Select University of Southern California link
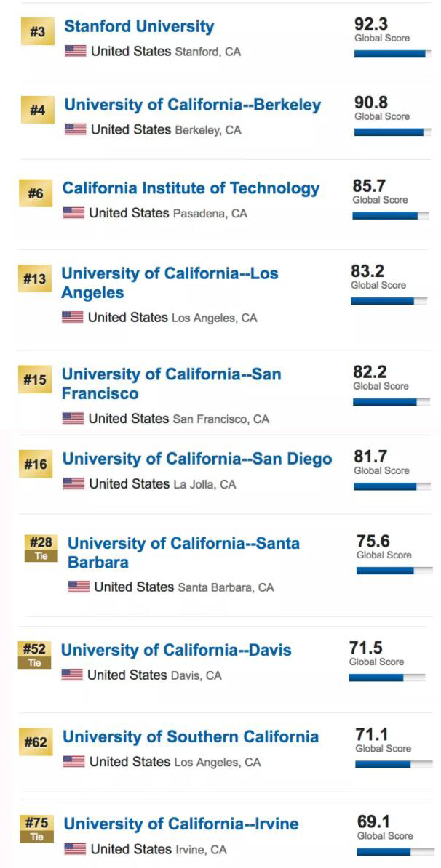The height and width of the screenshot is (868, 441). tap(191, 736)
